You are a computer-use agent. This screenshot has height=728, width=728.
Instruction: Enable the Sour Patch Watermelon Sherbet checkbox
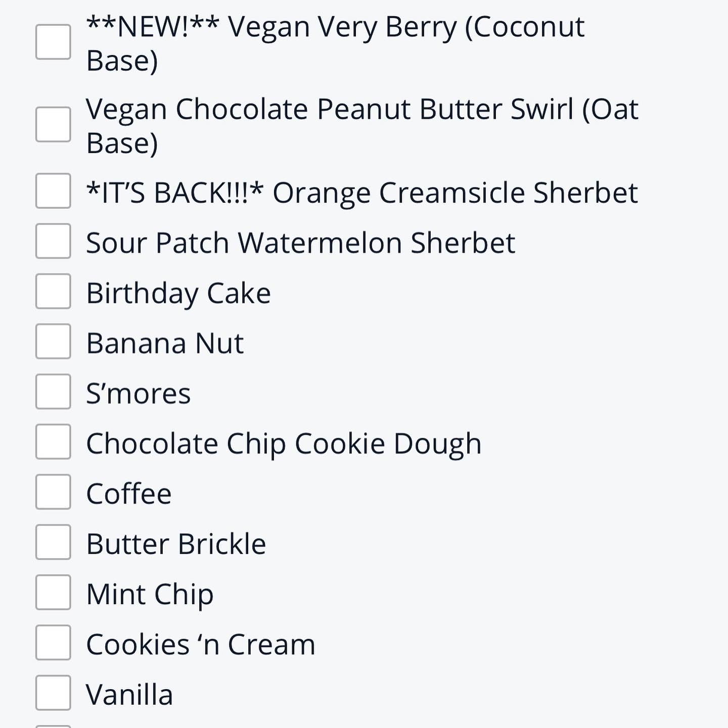coord(53,241)
